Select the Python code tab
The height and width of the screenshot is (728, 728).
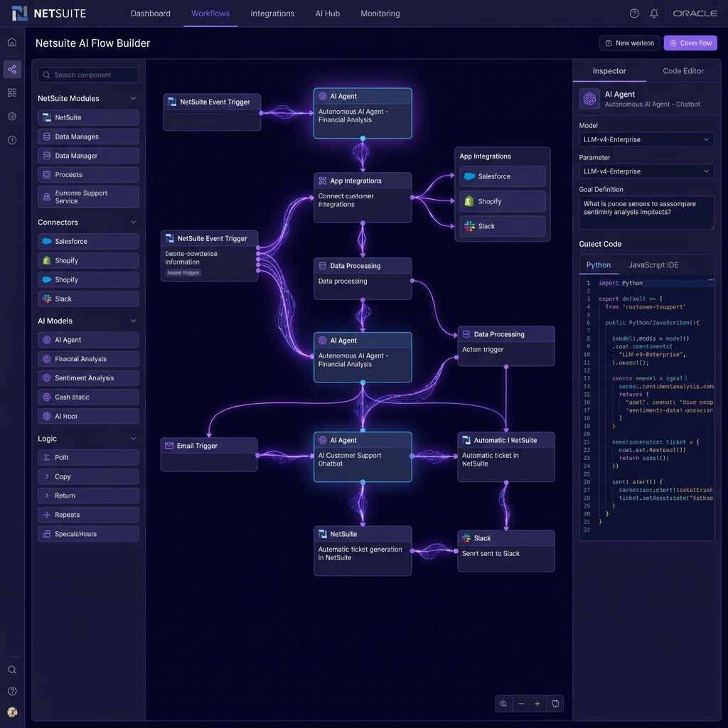click(x=599, y=265)
